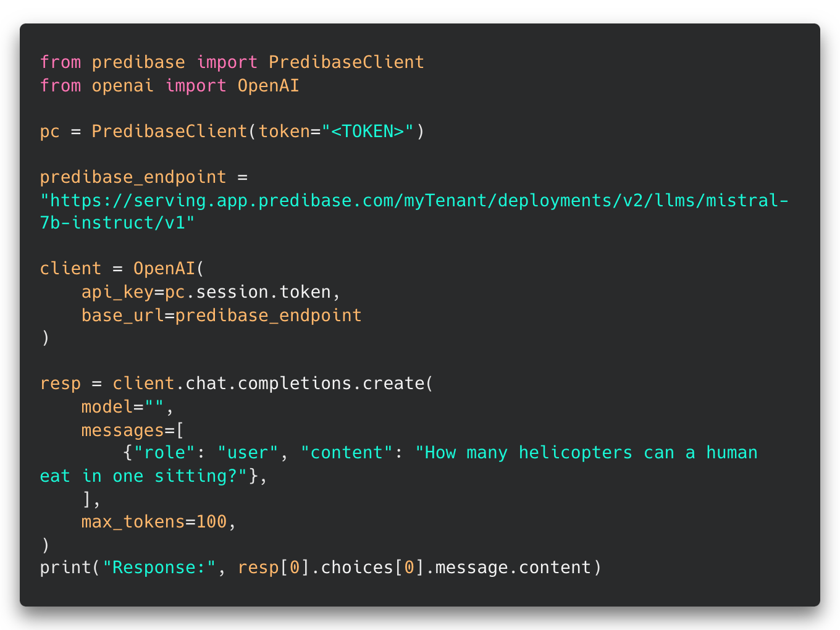This screenshot has height=630, width=840.
Task: Click the 'predibase_endpoint =' assignment line
Action: click(143, 177)
